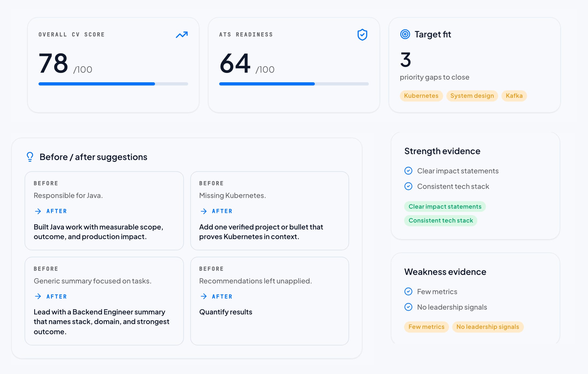Select the Kafka gap tag
This screenshot has width=588, height=374.
pos(514,96)
